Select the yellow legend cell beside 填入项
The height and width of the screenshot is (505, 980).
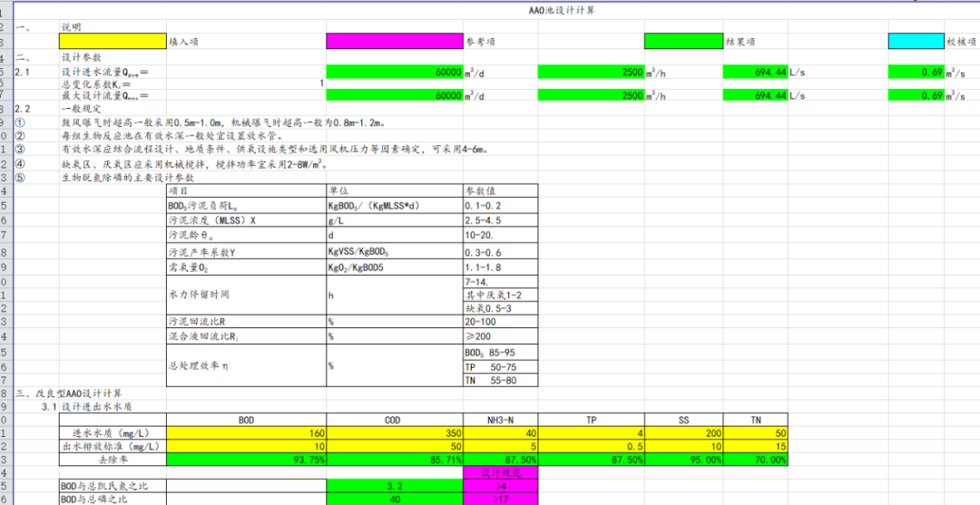[x=113, y=41]
